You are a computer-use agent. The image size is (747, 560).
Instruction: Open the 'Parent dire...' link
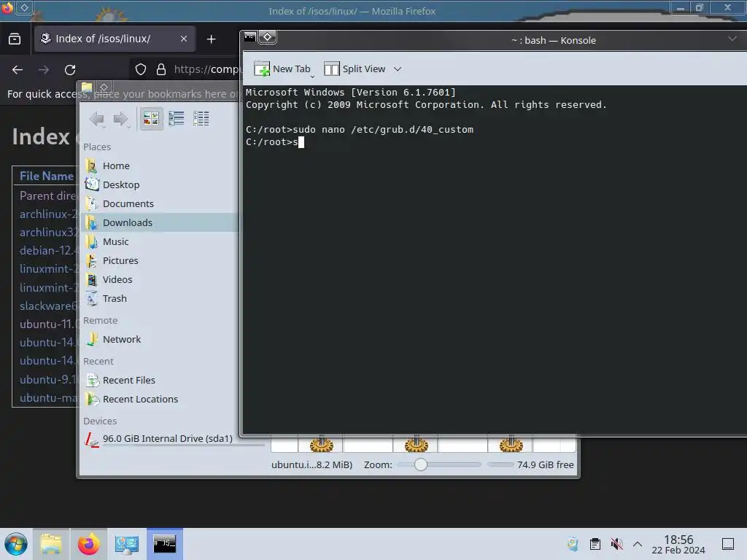(47, 195)
